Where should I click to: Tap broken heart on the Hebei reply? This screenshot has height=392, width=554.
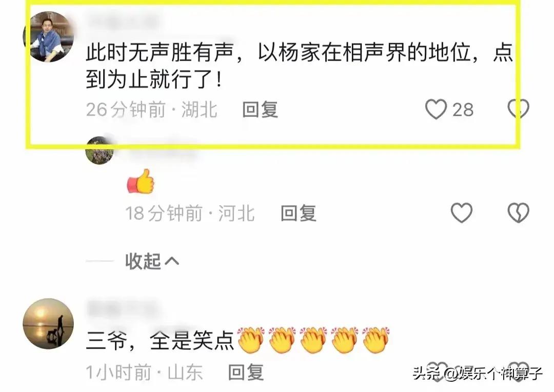[x=518, y=213]
